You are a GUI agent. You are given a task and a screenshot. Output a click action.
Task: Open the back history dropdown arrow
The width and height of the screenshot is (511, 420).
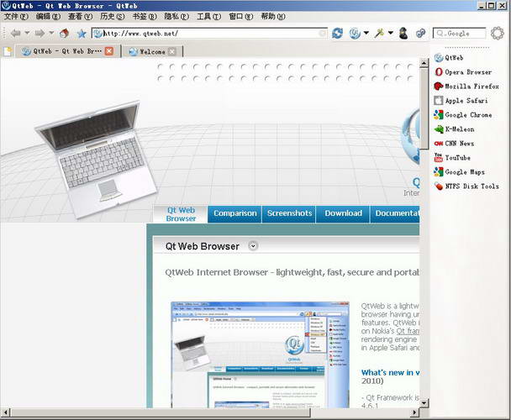(x=27, y=33)
